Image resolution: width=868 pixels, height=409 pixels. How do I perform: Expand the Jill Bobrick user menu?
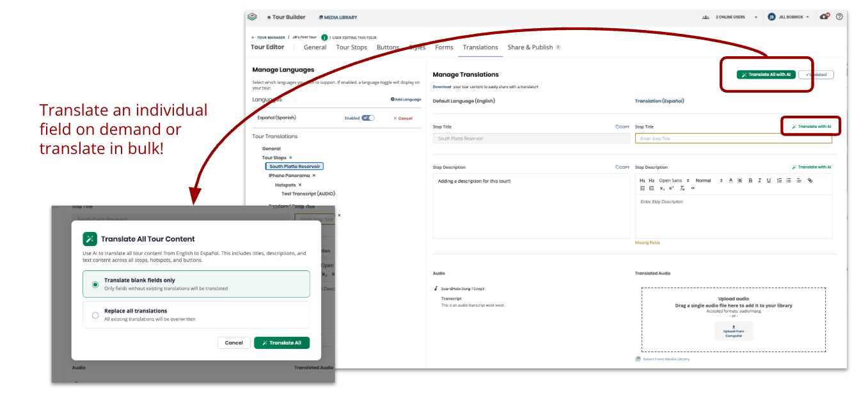(792, 17)
